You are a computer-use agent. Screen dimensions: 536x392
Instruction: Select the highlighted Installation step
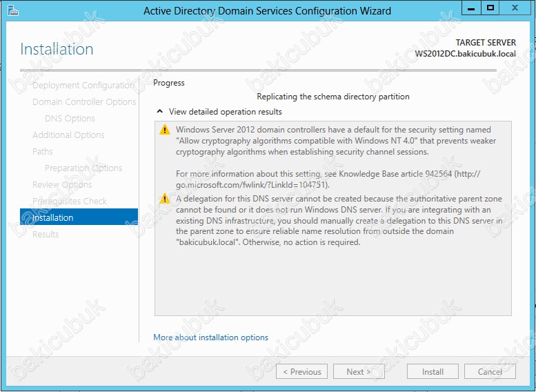[79, 217]
